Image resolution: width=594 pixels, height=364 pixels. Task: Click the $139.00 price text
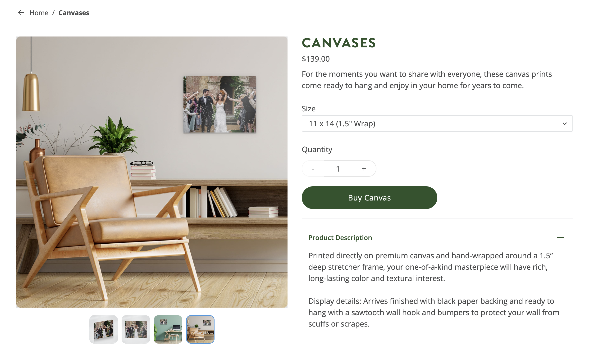315,59
